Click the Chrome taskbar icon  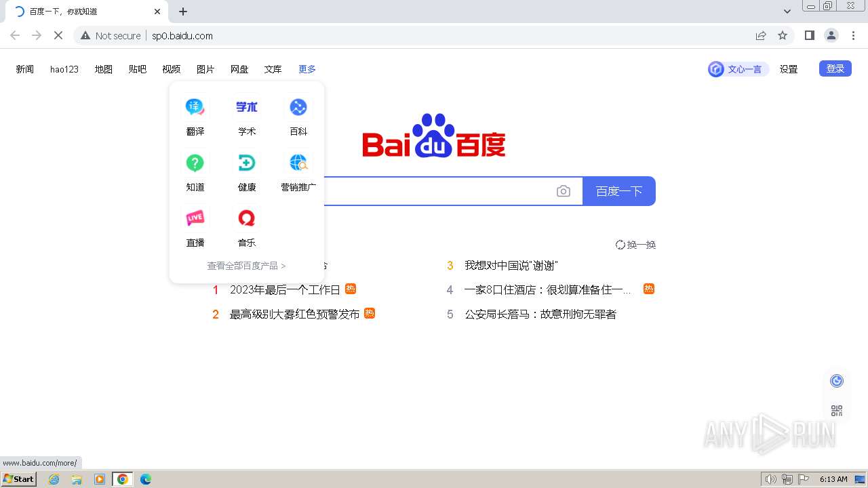123,479
